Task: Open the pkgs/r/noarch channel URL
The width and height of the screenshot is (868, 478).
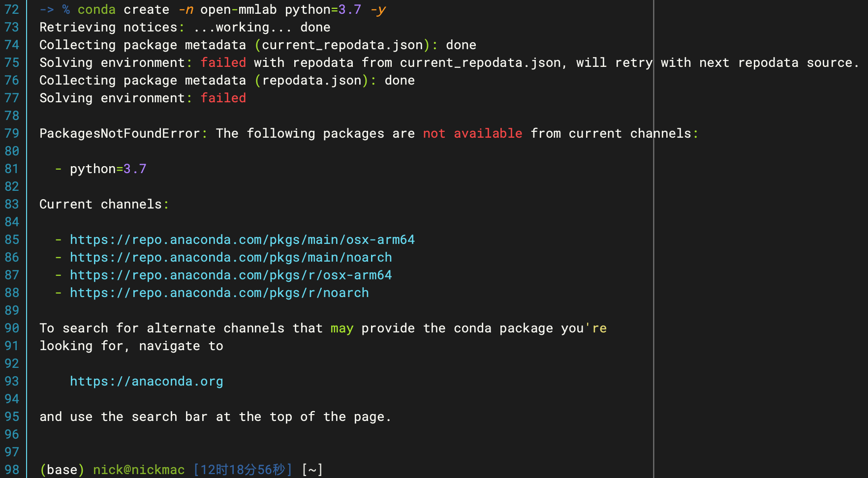Action: [219, 293]
